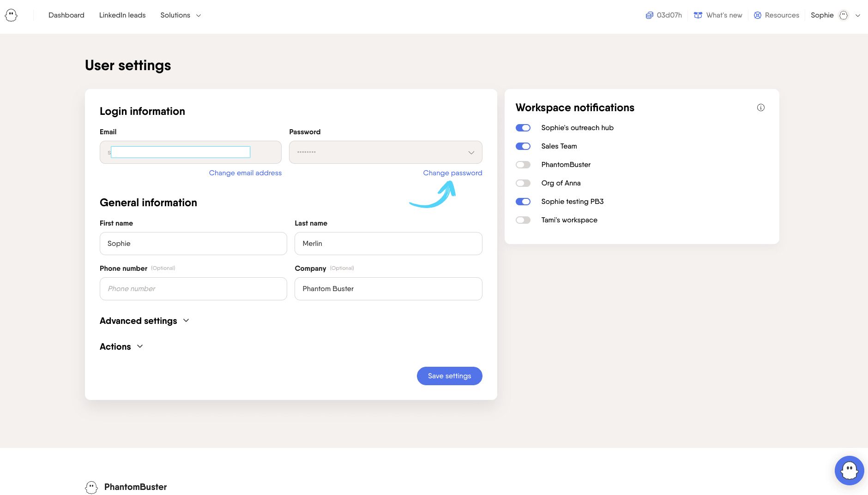The height and width of the screenshot is (495, 868).
Task: Click the Password field
Action: [x=386, y=152]
